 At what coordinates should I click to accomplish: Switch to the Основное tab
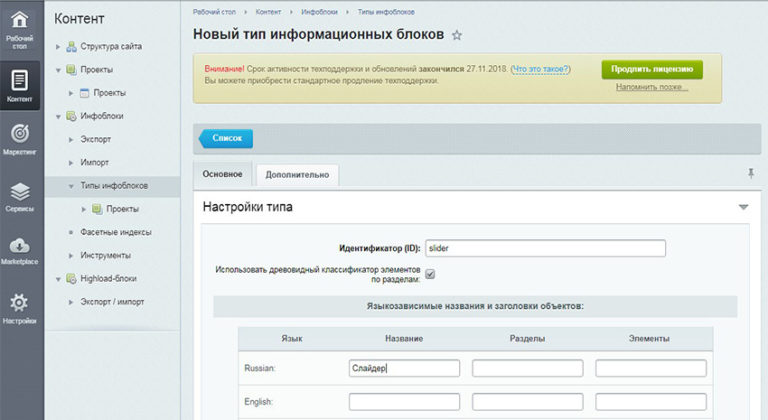222,174
